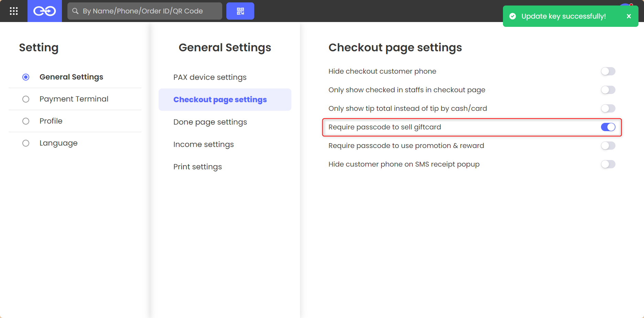
Task: Dismiss the success notification with X
Action: 629,16
